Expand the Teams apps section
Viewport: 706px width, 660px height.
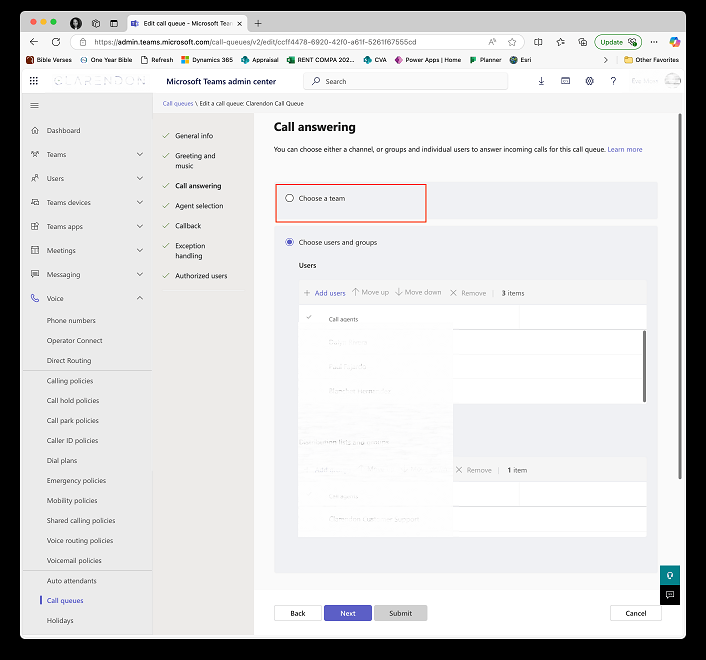pyautogui.click(x=140, y=226)
